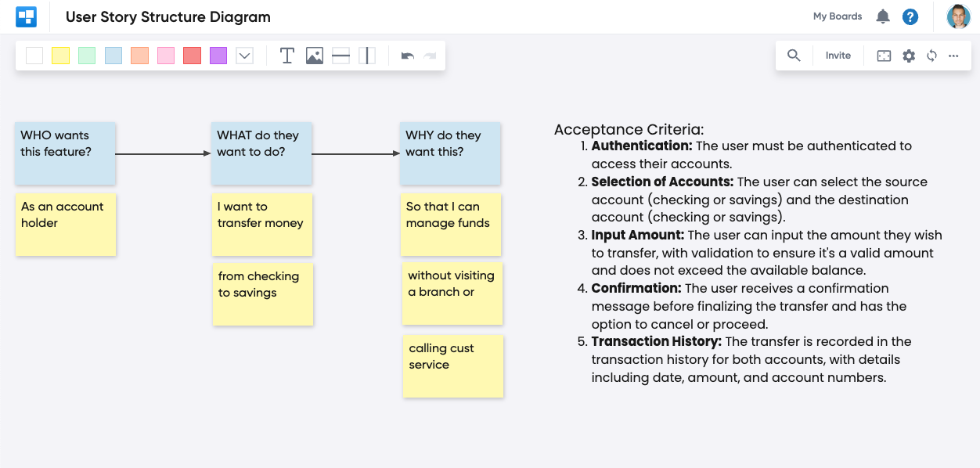The width and height of the screenshot is (980, 468).
Task: Undo the last change
Action: point(406,56)
